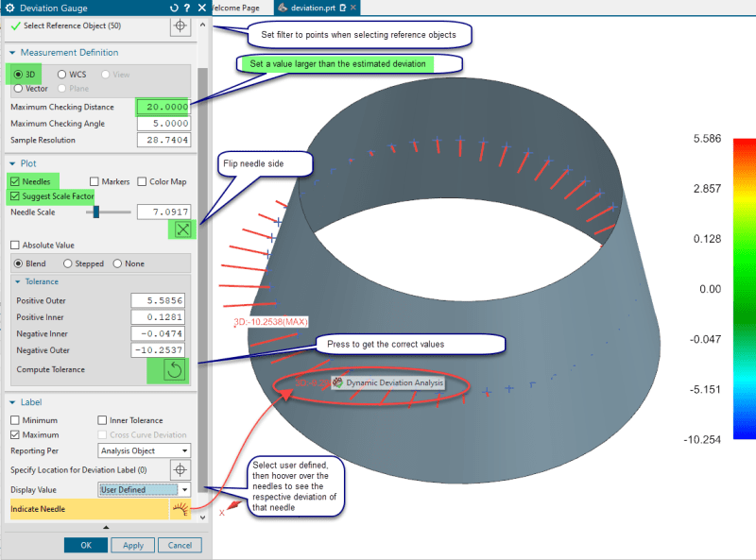This screenshot has width=756, height=560.
Task: Click the Negative Outer tolerance field
Action: [158, 349]
